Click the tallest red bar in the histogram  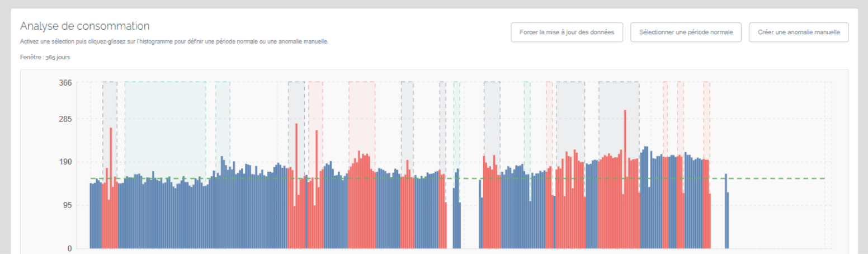625,179
